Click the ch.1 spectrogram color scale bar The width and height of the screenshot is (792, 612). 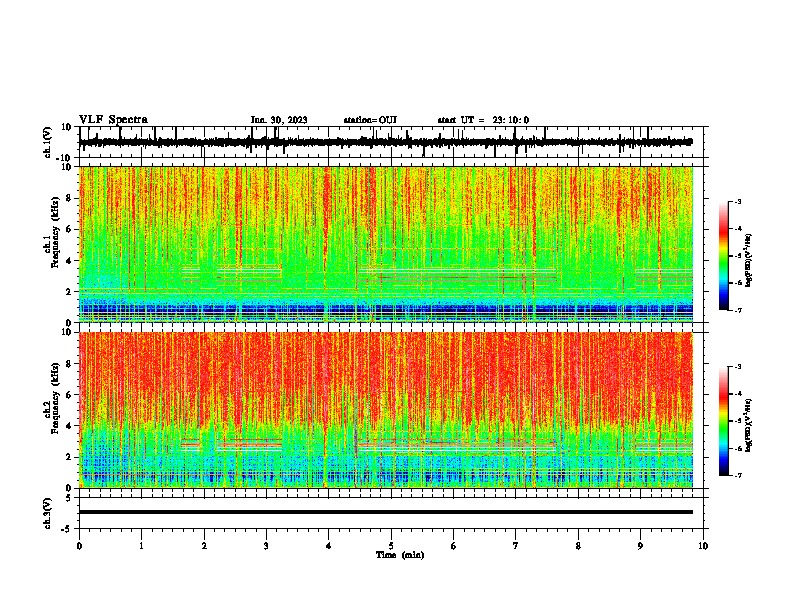[723, 256]
